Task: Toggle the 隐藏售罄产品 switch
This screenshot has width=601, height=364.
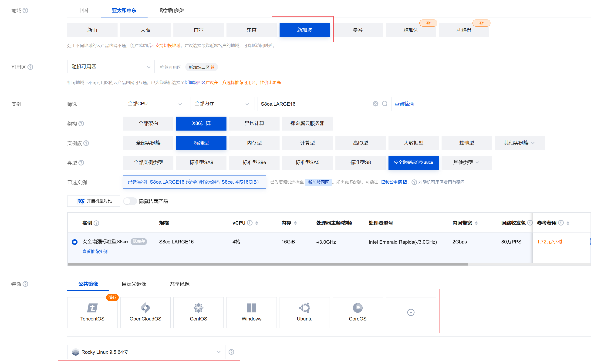Action: pyautogui.click(x=130, y=201)
